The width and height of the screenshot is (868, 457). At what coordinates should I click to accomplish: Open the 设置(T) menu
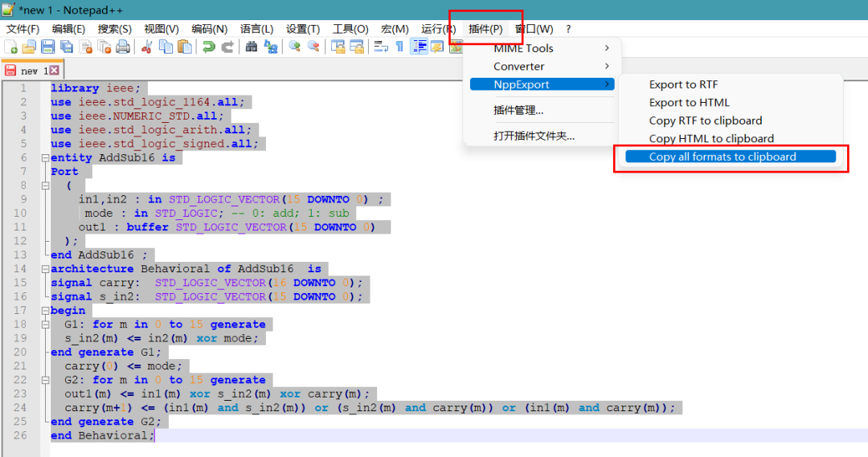tap(303, 29)
